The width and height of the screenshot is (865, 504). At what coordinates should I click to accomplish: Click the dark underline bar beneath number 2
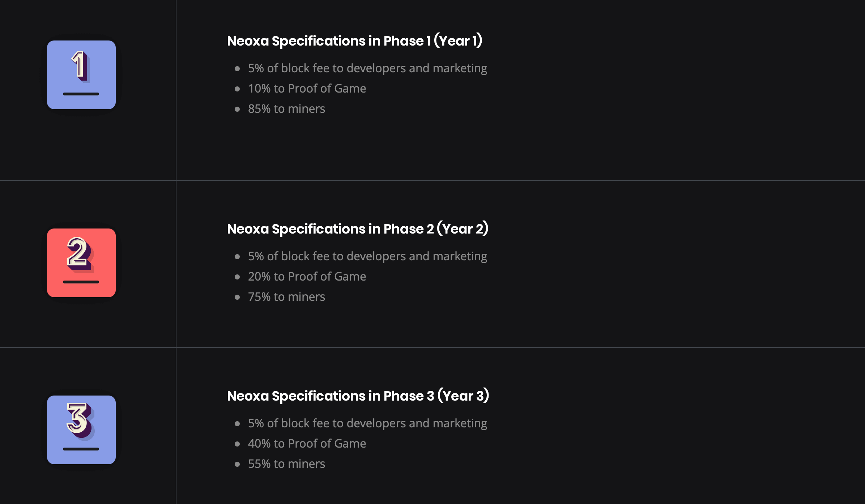pos(81,282)
